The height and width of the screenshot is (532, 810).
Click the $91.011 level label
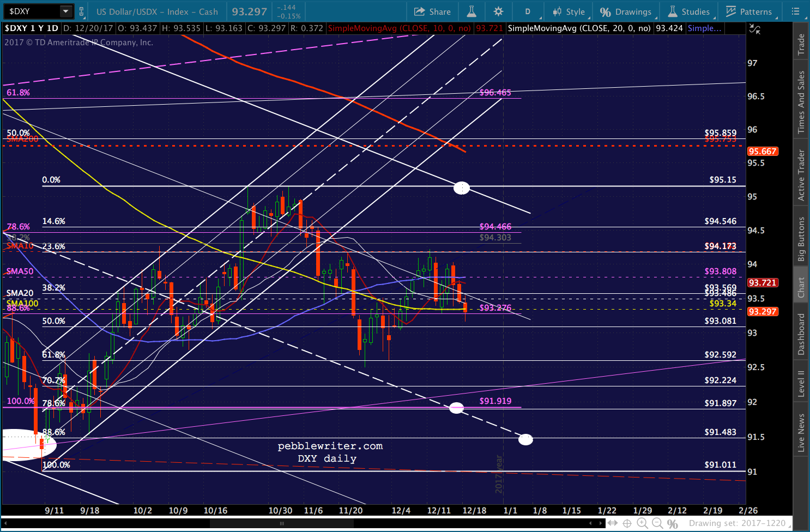720,465
